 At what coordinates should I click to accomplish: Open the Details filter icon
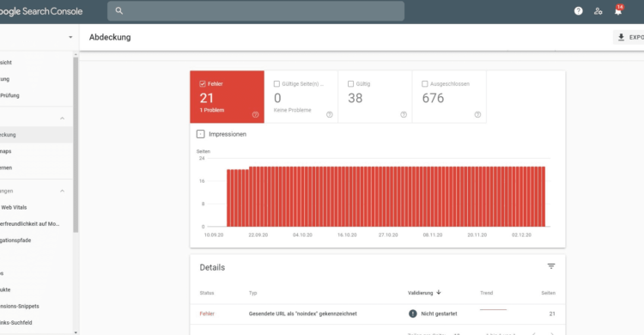pos(551,266)
